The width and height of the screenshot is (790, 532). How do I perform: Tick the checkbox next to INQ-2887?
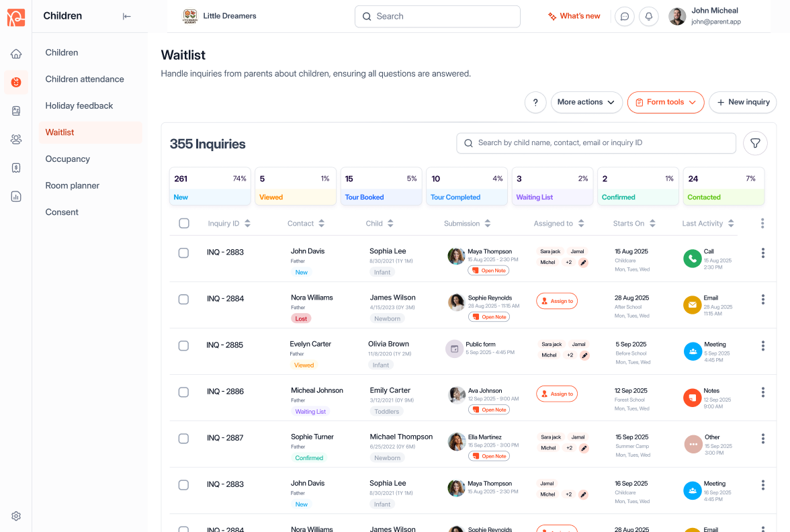(183, 439)
